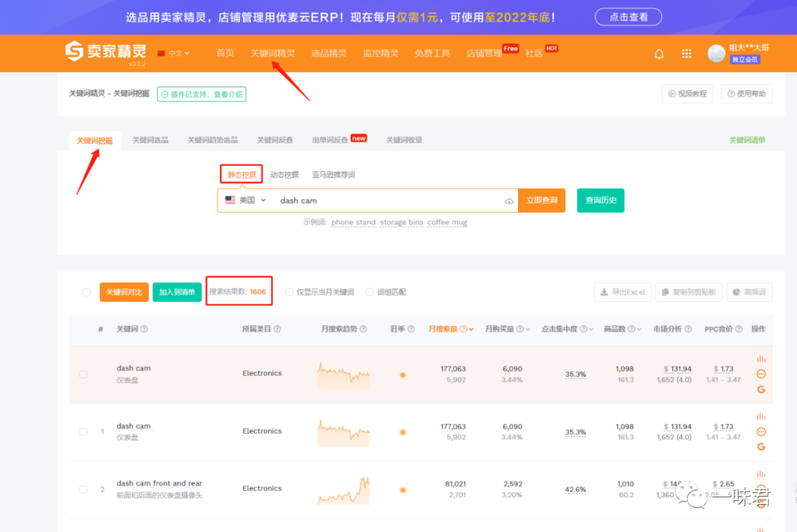Click bar chart icon in row numbered 1
Viewport: 797px width, 532px height.
coord(761,416)
